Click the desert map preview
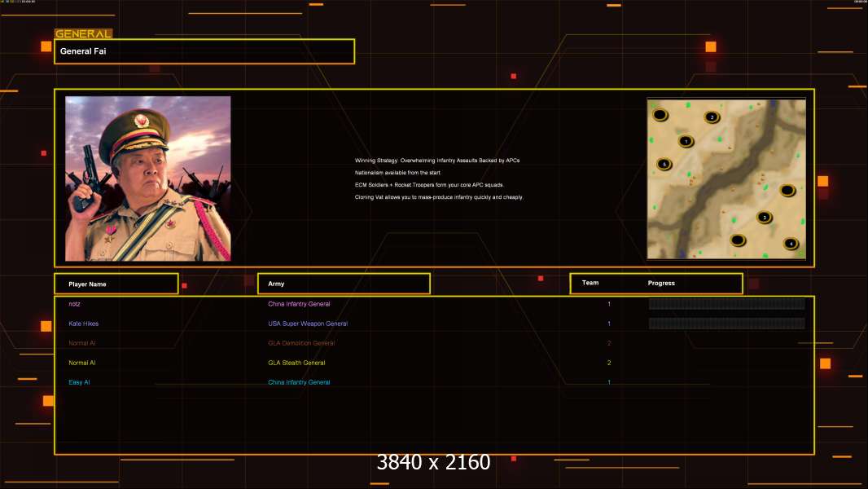 tap(726, 178)
